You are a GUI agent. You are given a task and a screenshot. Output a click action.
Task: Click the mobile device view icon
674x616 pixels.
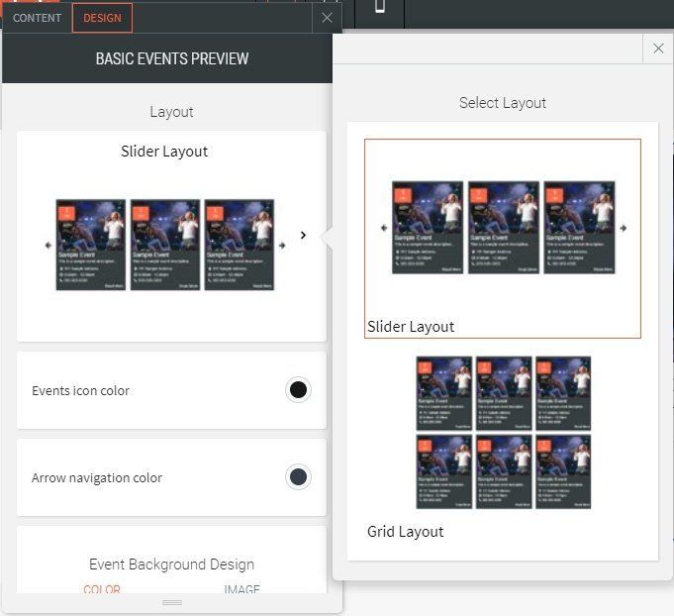[x=380, y=9]
